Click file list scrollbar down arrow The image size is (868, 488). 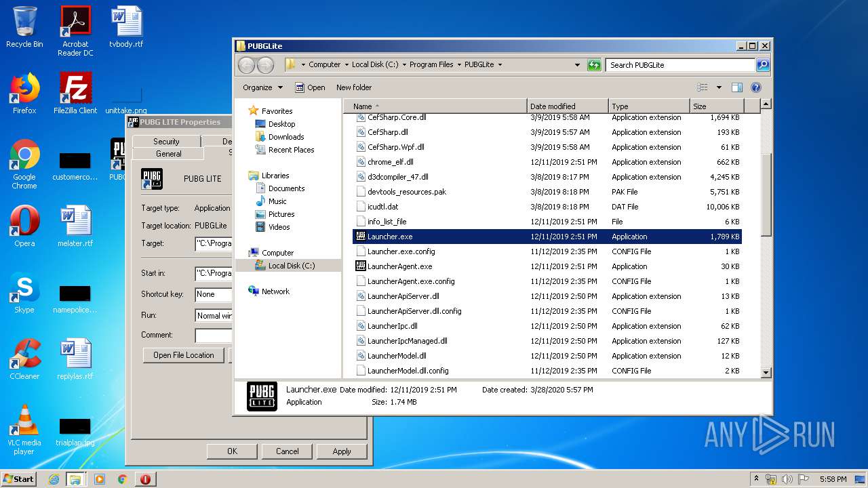tap(766, 372)
